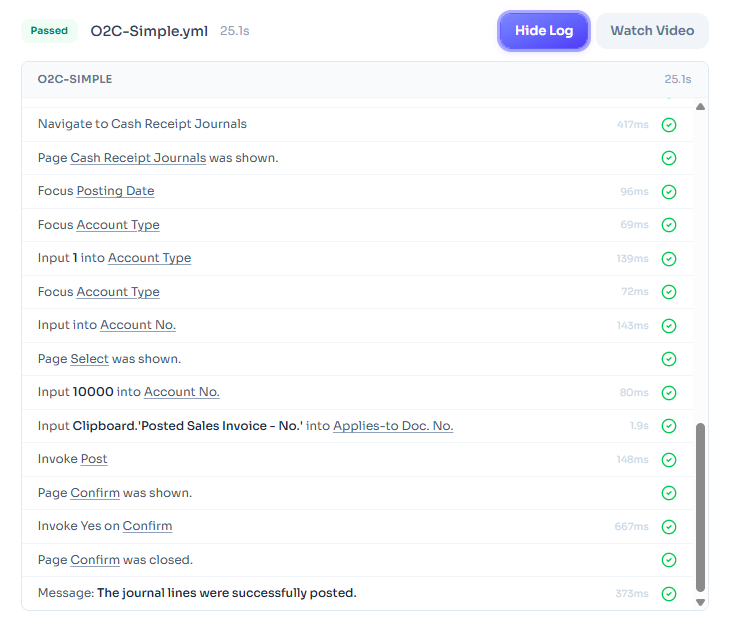Click the log scrollbar thumb
The image size is (730, 632).
(x=700, y=507)
